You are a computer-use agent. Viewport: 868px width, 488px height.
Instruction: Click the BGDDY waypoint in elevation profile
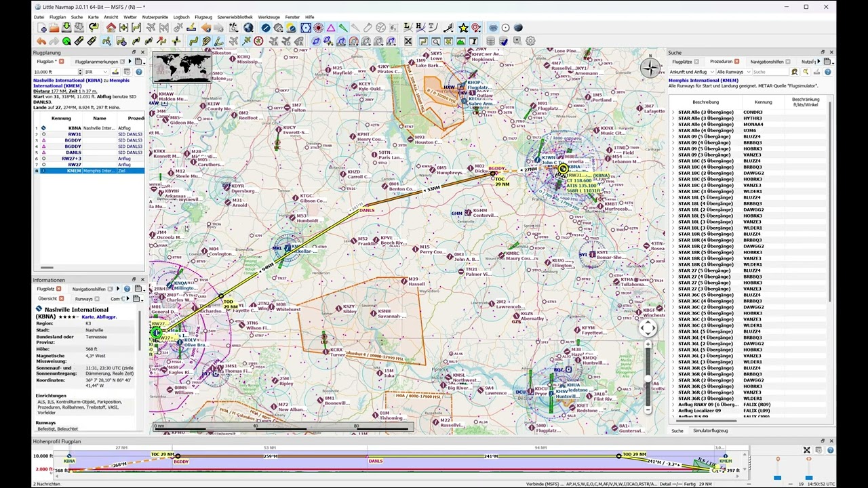pyautogui.click(x=181, y=462)
